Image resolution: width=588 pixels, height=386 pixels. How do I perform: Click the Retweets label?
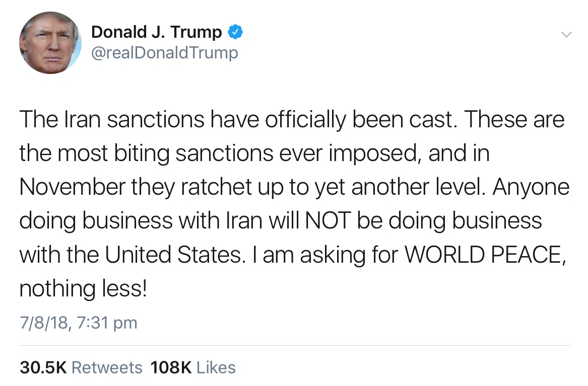[x=107, y=367]
